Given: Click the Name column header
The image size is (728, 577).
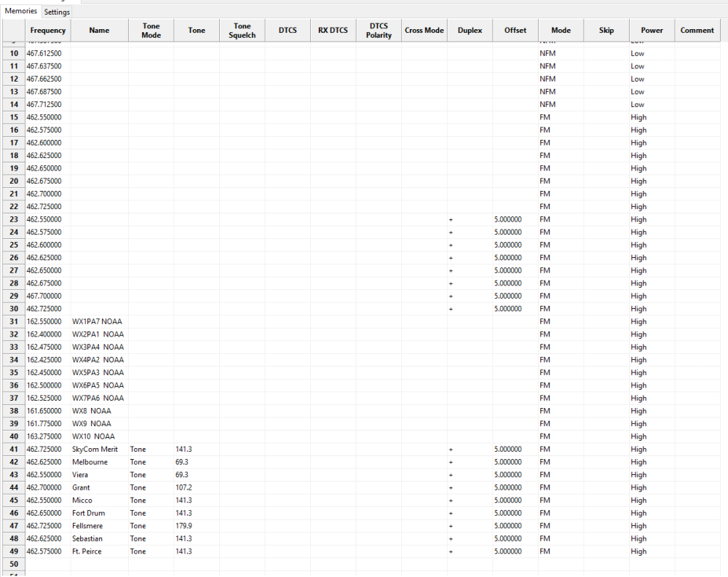Looking at the screenshot, I should click(x=99, y=31).
